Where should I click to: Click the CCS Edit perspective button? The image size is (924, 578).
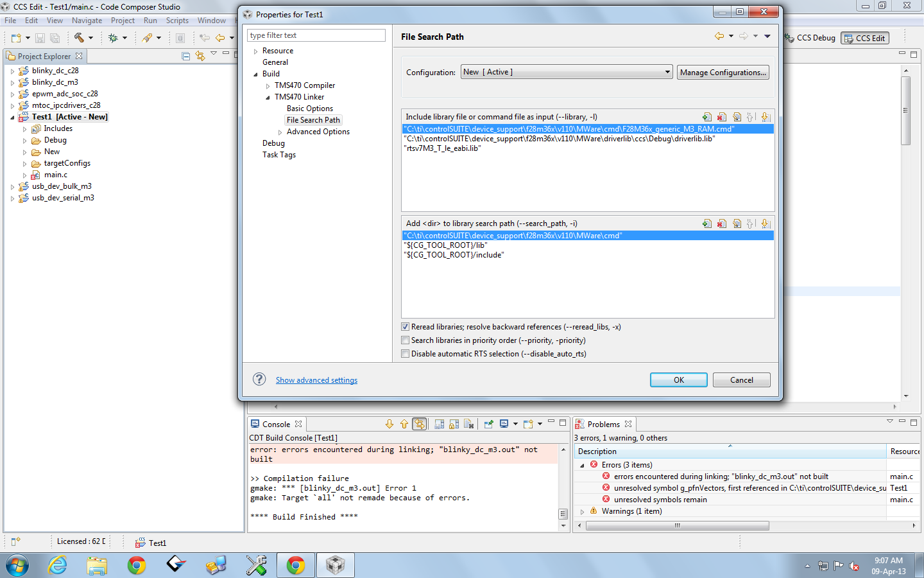tap(865, 38)
